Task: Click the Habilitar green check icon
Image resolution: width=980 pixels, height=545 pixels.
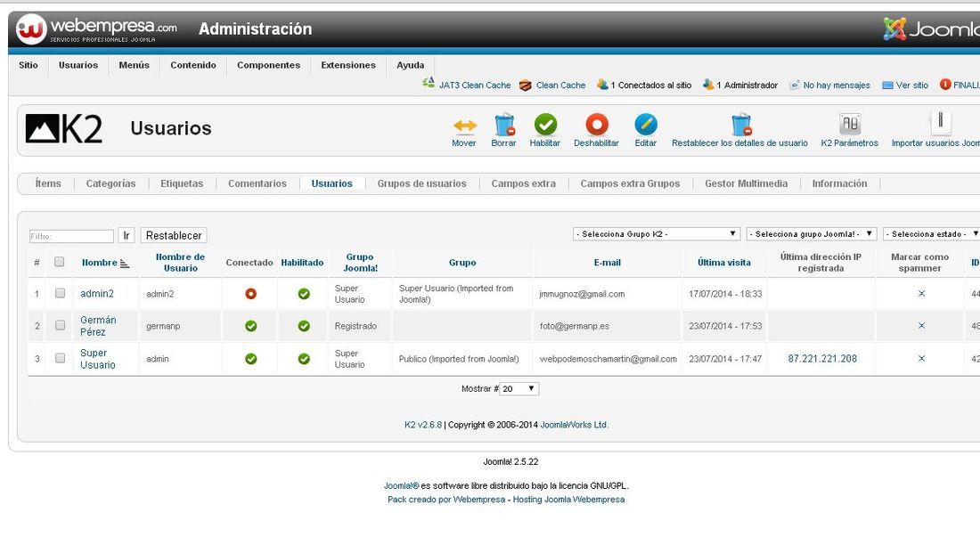Action: (545, 125)
